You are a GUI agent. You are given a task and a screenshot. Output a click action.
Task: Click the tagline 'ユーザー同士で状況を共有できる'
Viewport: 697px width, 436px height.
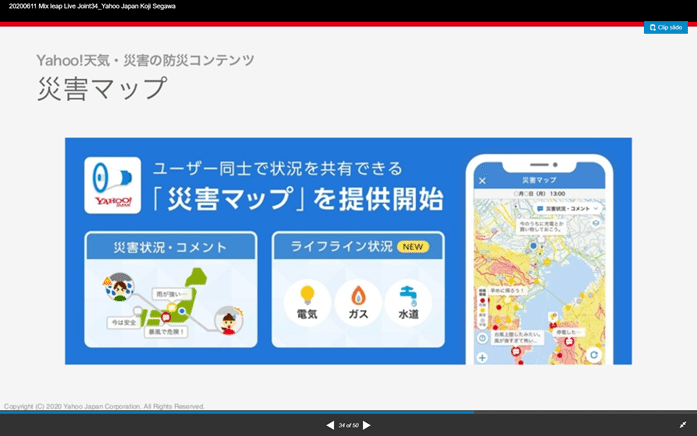coord(278,168)
